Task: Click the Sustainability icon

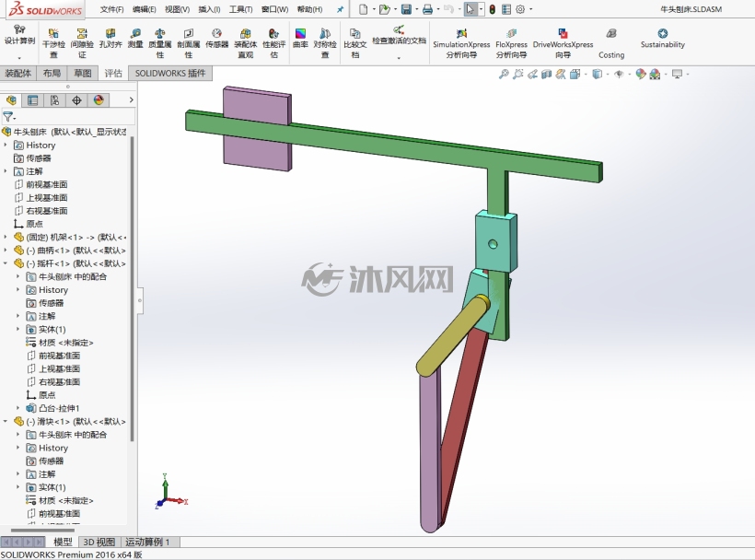Action: pos(663,38)
